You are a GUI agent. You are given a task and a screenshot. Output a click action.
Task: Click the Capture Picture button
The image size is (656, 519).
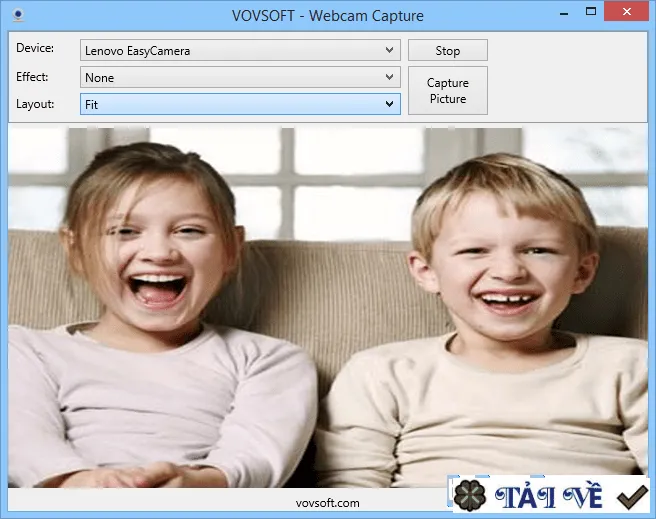pos(448,90)
